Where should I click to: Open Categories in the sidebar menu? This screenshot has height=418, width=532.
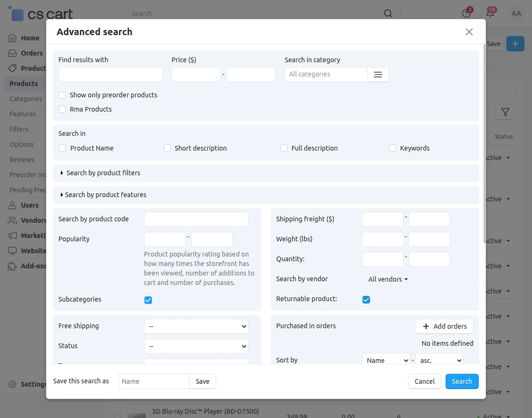click(x=26, y=99)
